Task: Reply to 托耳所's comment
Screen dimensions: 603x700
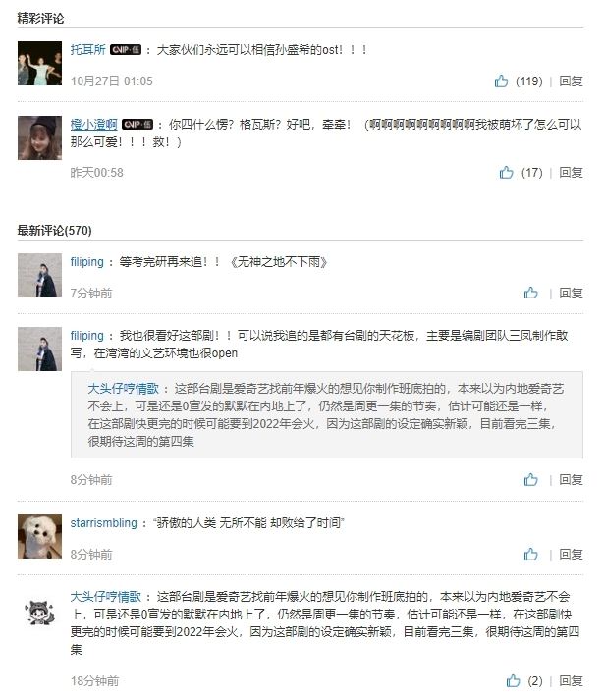Action: pos(571,81)
